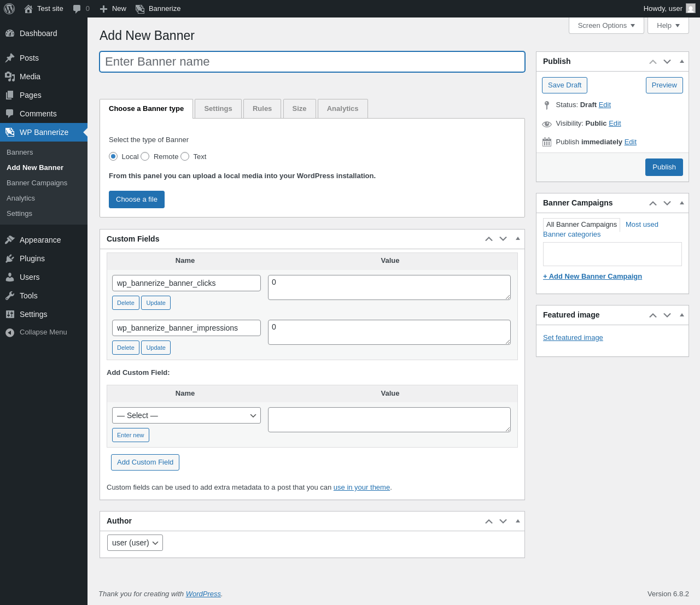The height and width of the screenshot is (605, 700).
Task: Click the Enter Banner name field
Action: [x=312, y=62]
